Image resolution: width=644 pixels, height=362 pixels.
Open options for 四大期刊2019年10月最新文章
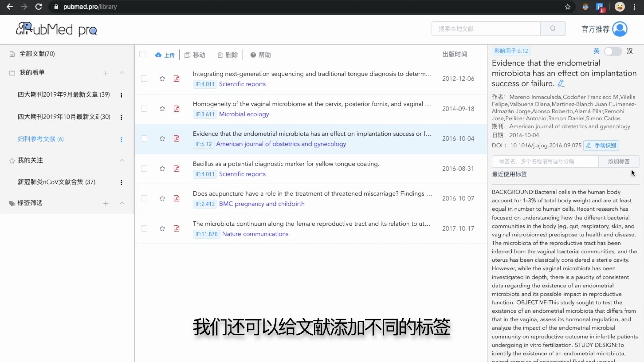point(121,117)
